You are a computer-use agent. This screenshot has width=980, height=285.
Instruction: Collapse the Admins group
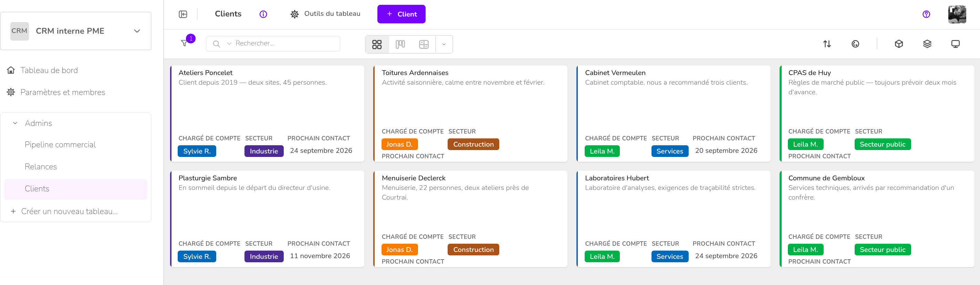(x=15, y=123)
